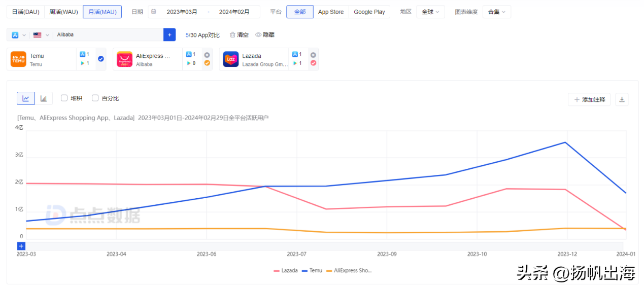This screenshot has height=290, width=644.
Task: Click 隐藏 to hide app list
Action: (265, 34)
